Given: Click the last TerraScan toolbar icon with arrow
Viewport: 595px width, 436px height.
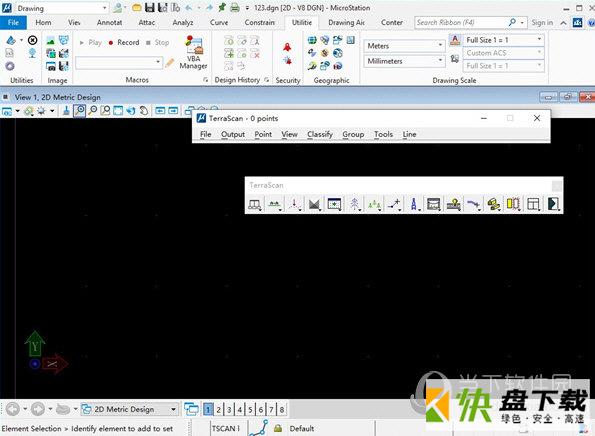Looking at the screenshot, I should tap(553, 204).
